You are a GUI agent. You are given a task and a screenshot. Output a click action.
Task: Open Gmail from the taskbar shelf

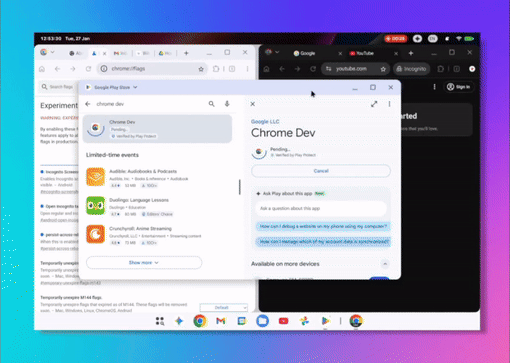click(x=221, y=321)
